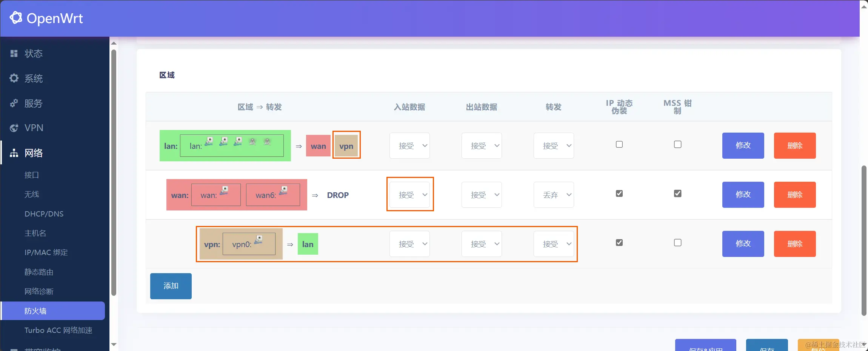Click 修改 to edit the wan zone
This screenshot has height=351, width=868.
pos(742,195)
